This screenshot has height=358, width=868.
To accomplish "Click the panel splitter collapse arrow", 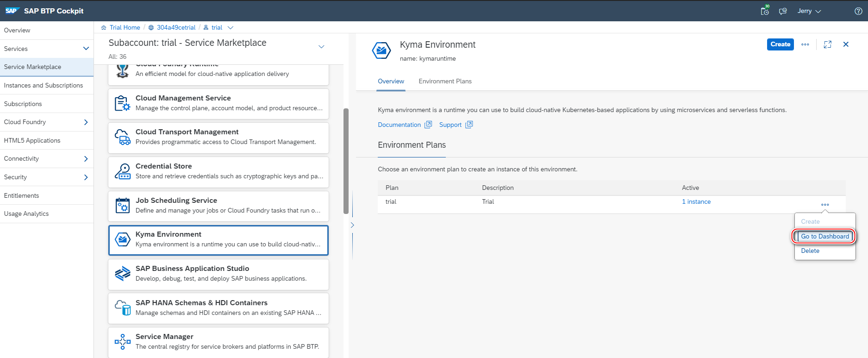I will click(352, 225).
